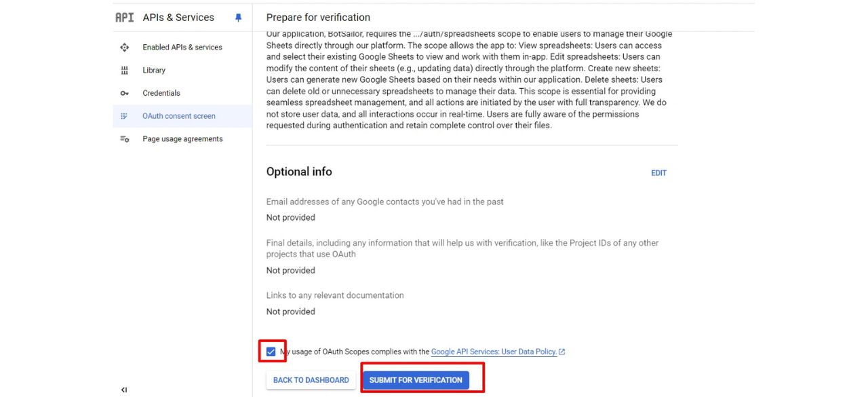This screenshot has width=868, height=397.
Task: Click the OAuth consent screen icon
Action: pos(124,116)
